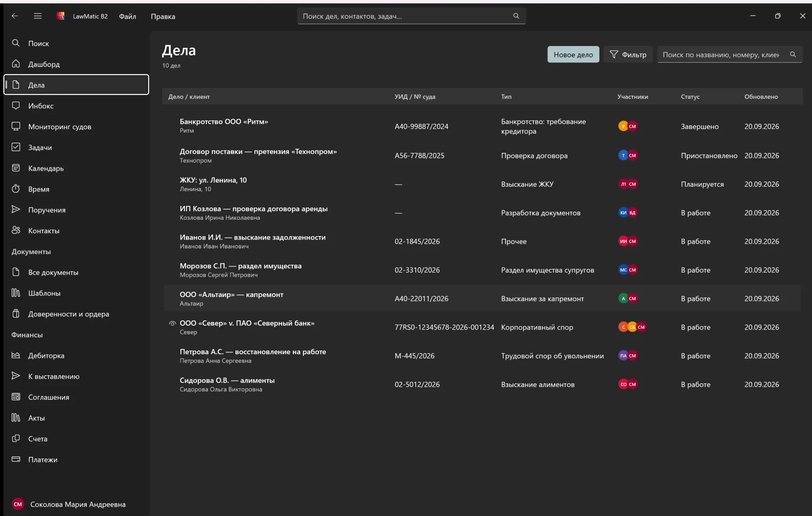Open the Файл menu
Viewport: 812px width, 516px height.
(x=127, y=16)
